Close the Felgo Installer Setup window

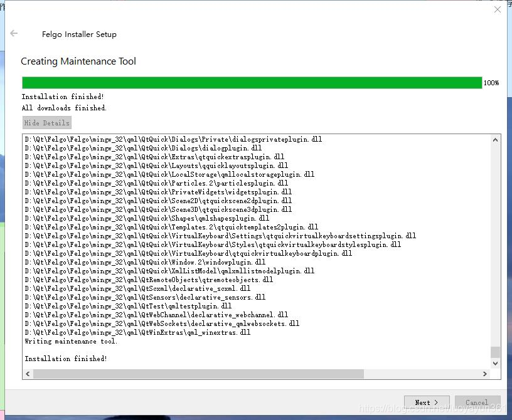498,9
